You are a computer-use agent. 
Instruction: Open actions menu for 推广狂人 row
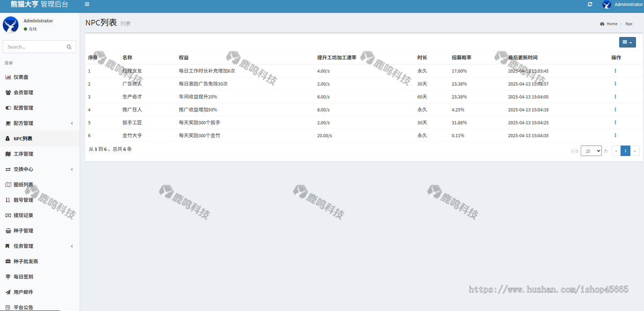(x=616, y=109)
